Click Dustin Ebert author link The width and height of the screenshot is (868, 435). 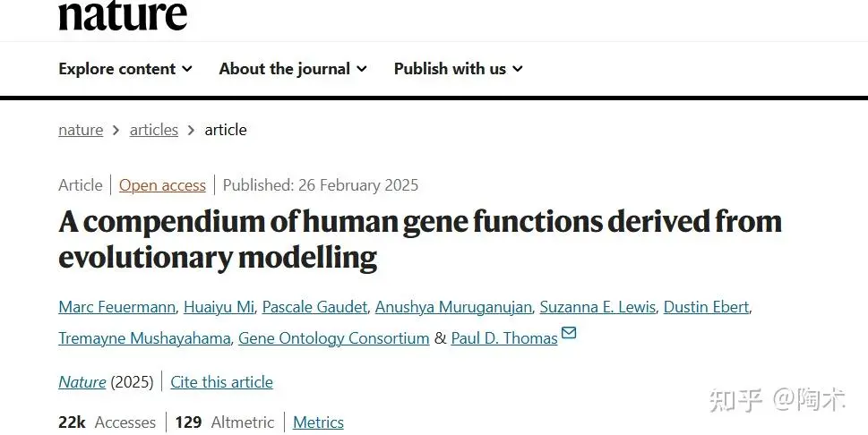707,307
